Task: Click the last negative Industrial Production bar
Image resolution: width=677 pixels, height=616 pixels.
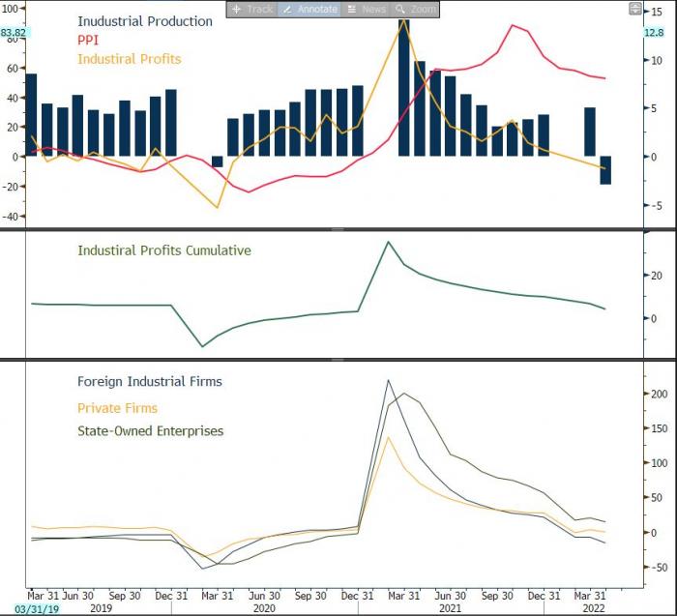Action: click(x=605, y=170)
